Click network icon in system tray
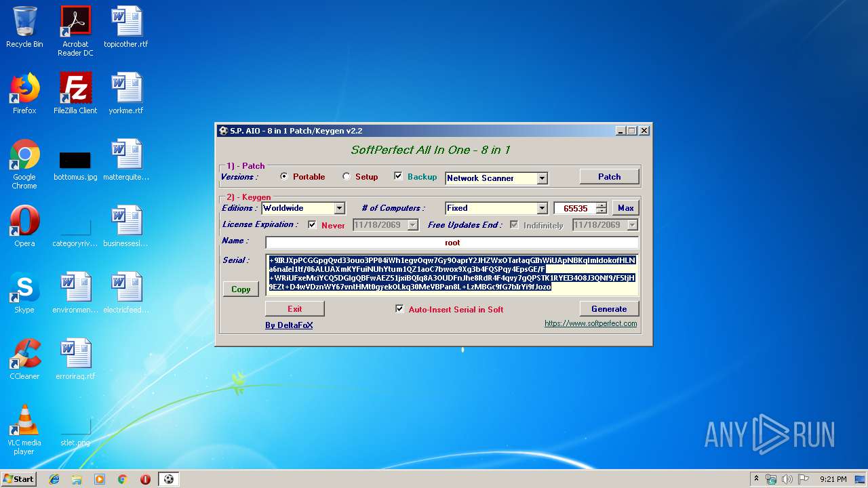 tap(771, 479)
